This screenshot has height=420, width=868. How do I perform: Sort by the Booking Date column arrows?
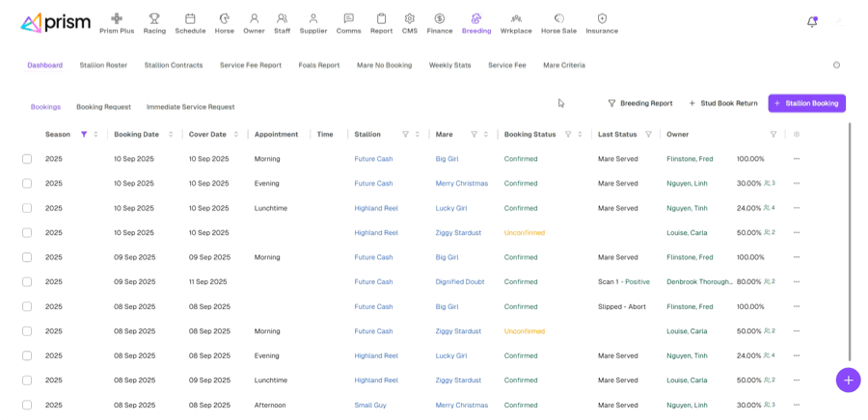pyautogui.click(x=171, y=134)
